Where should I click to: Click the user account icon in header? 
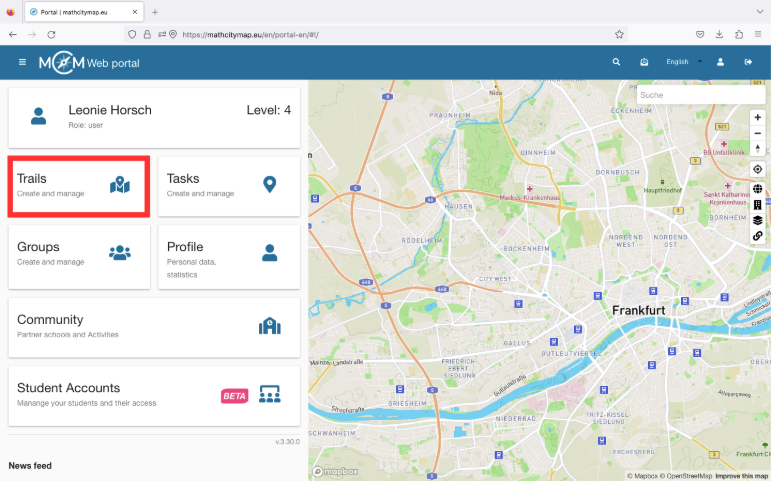click(x=720, y=62)
